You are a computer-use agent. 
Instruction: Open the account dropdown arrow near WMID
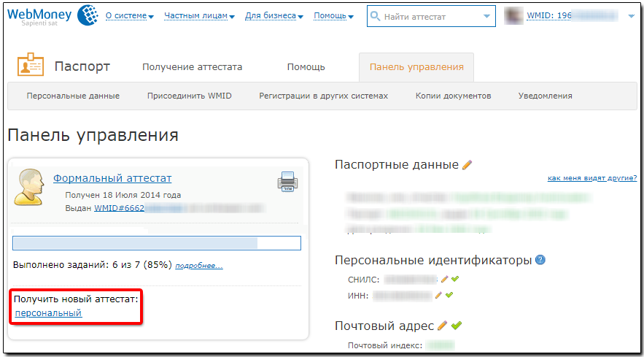[x=632, y=17]
